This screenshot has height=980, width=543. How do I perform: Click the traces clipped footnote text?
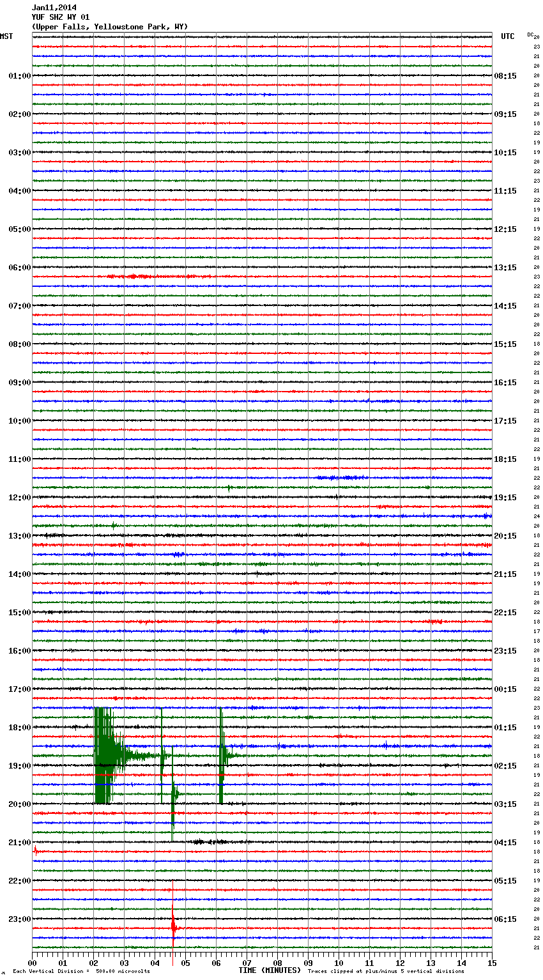[386, 971]
